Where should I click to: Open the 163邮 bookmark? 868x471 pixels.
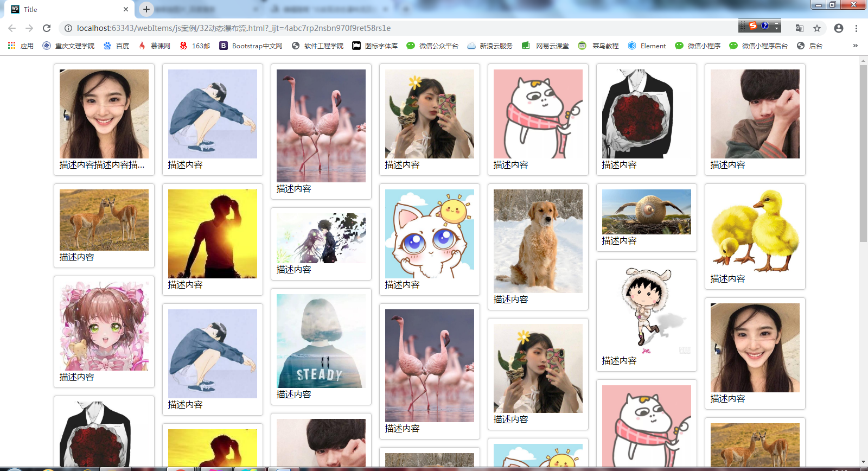coord(195,46)
